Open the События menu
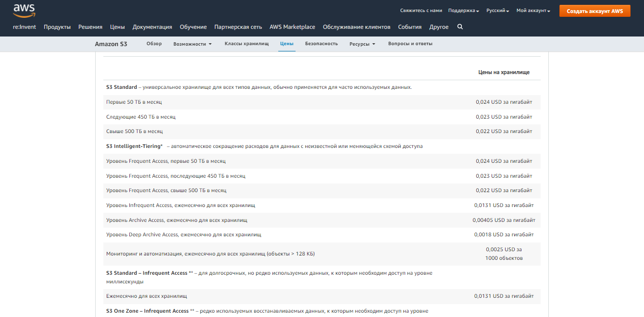The image size is (644, 317). [409, 27]
